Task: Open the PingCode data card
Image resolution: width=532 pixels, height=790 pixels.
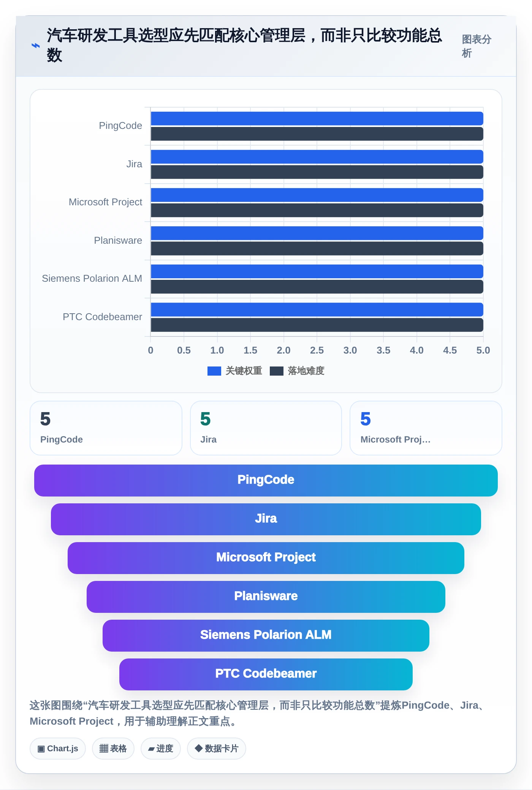Action: [x=106, y=428]
